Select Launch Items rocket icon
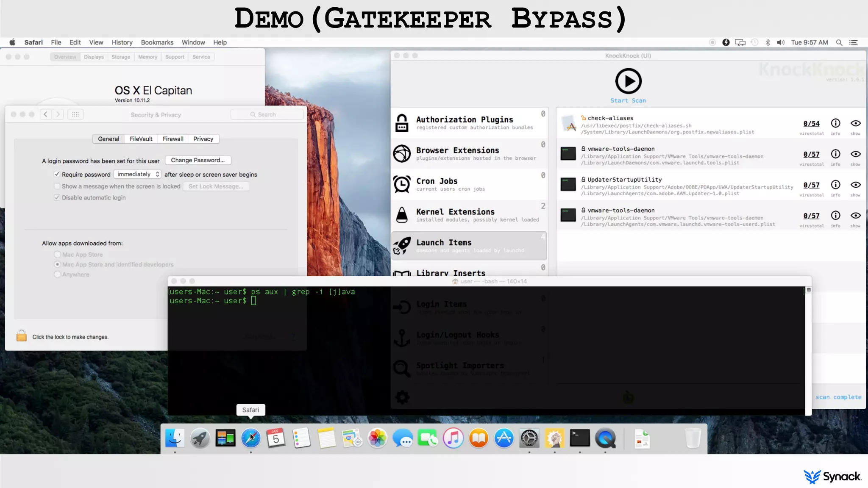This screenshot has height=488, width=868. (402, 245)
